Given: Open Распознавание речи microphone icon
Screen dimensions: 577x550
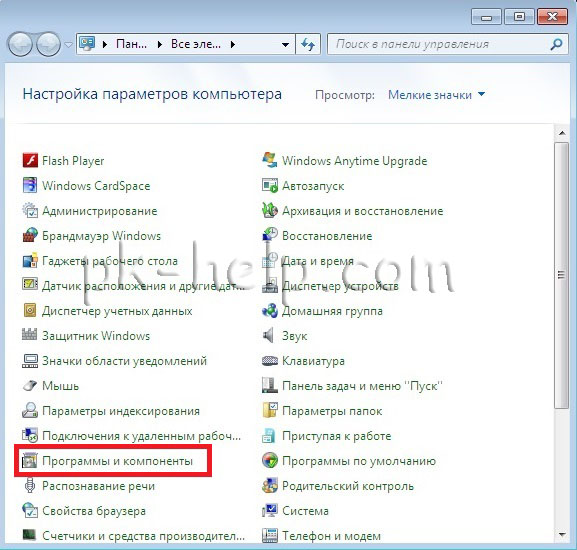Looking at the screenshot, I should [30, 486].
